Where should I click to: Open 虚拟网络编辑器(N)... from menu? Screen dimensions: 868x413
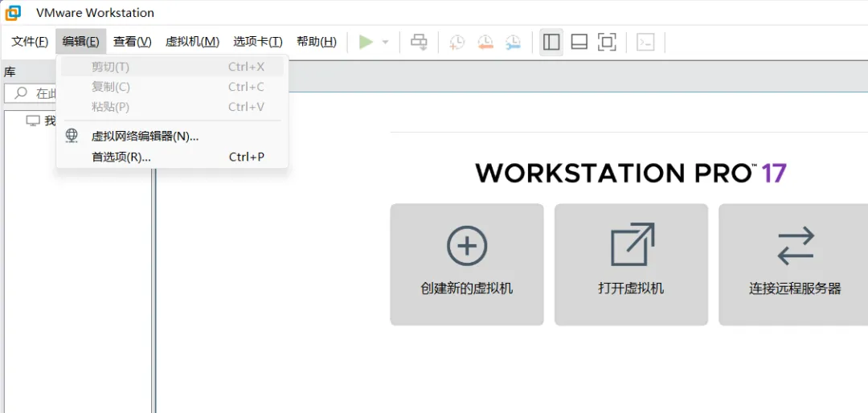click(x=172, y=136)
